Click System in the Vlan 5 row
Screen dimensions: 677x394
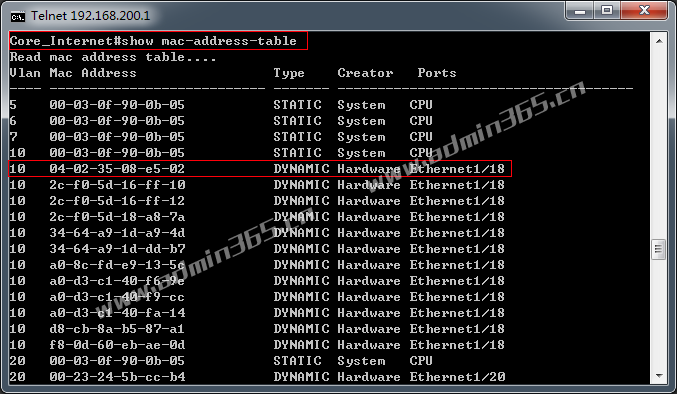(x=361, y=105)
